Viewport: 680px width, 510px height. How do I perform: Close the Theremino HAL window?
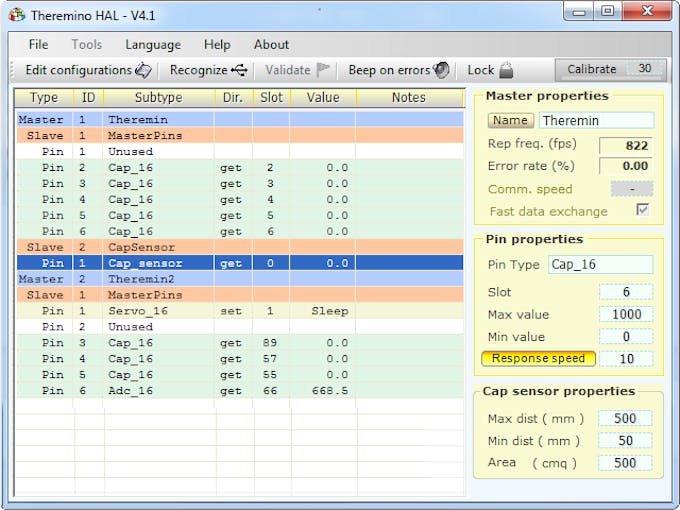click(647, 11)
